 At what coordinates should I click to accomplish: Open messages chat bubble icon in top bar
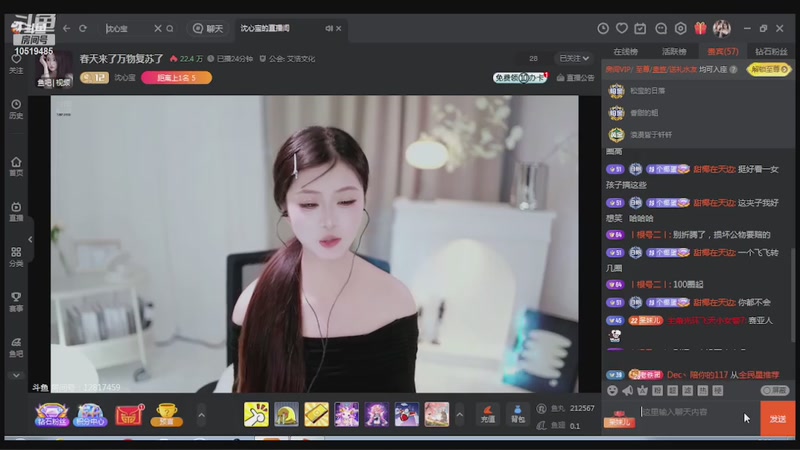(661, 29)
